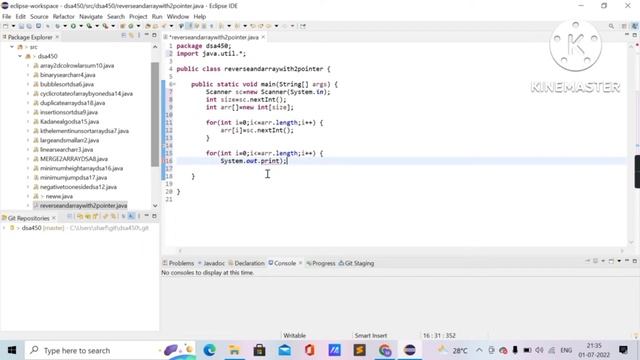Open the External Tools dropdown arrow

[x=113, y=26]
